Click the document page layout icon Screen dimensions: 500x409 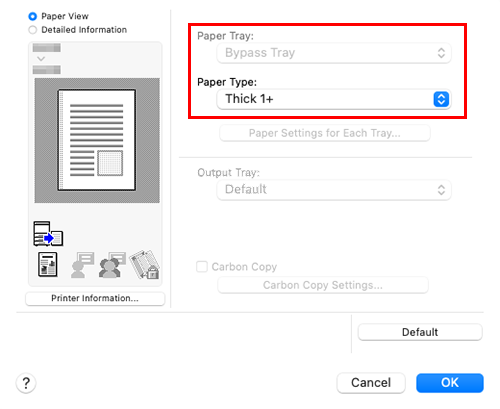point(48,265)
